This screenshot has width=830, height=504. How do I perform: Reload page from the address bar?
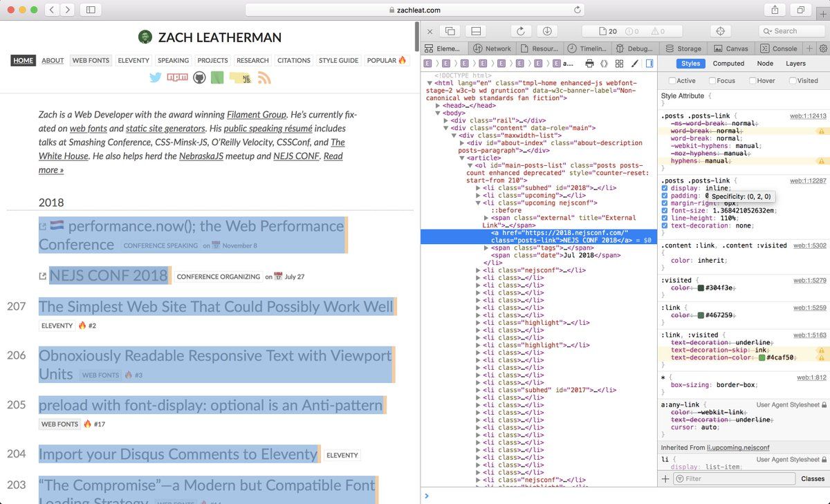coord(578,10)
